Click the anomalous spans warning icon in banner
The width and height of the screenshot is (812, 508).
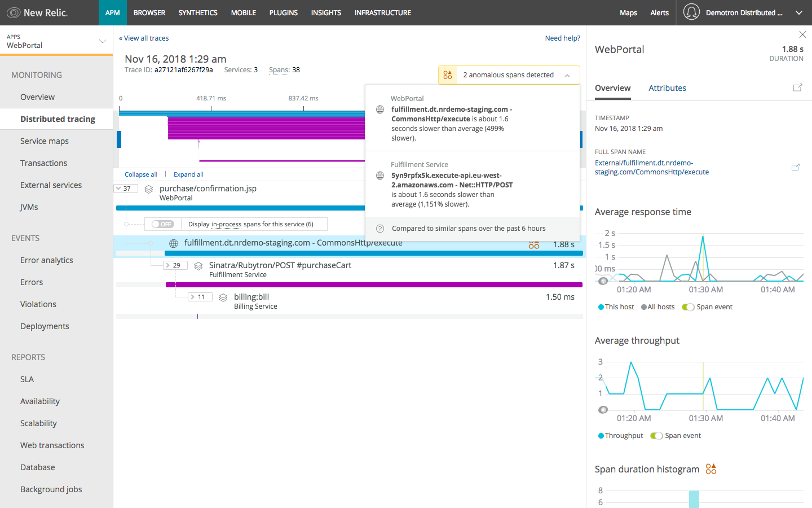pos(448,75)
